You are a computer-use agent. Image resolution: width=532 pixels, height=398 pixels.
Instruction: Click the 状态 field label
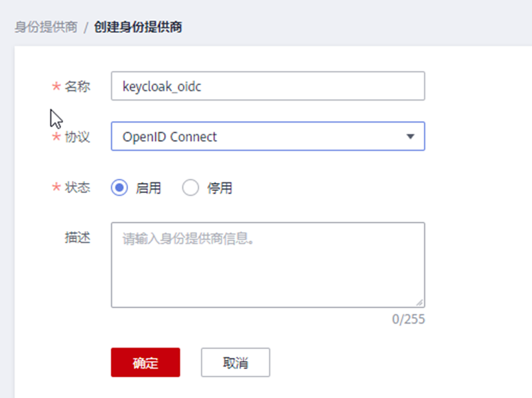(77, 188)
